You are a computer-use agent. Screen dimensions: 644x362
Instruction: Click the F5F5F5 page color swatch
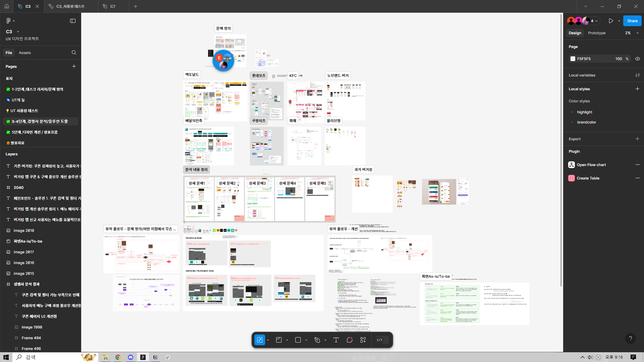[573, 59]
